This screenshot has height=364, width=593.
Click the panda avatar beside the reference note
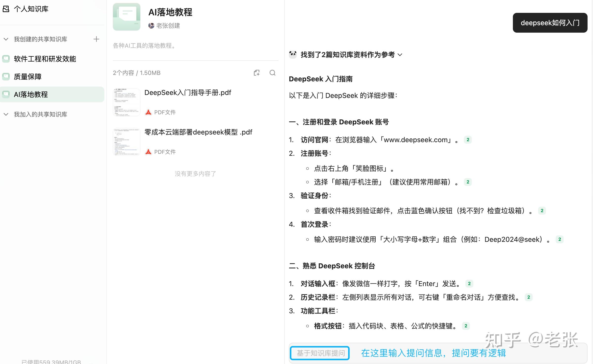(x=293, y=54)
